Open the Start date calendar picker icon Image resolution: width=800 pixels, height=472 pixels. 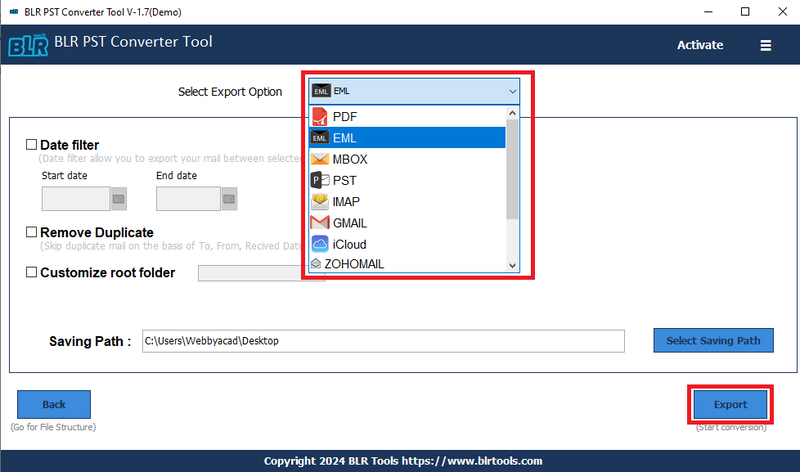point(119,199)
